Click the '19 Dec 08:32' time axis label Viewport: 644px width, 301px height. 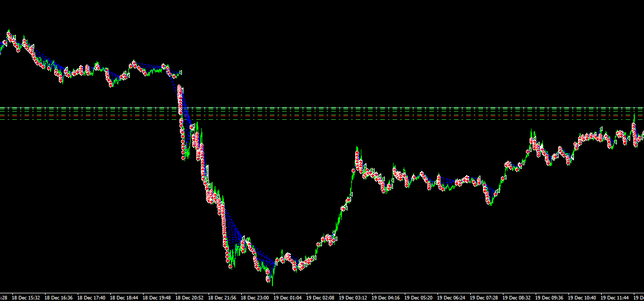coord(517,297)
